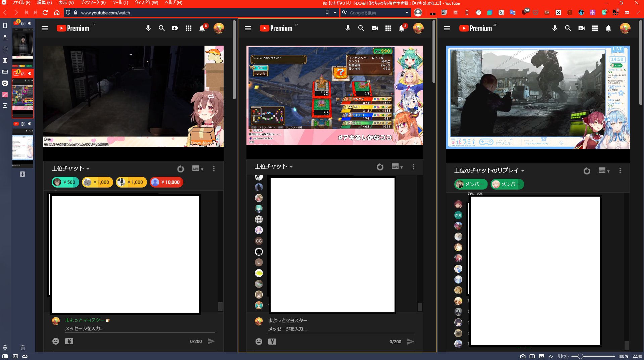Click the Super Chat yen icon in left chat
This screenshot has width=644, height=360.
coord(69,341)
